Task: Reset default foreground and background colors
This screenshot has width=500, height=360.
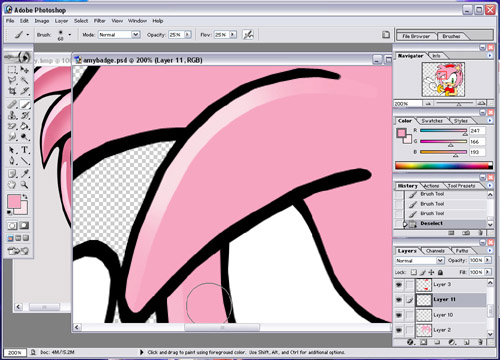Action: 9,212
